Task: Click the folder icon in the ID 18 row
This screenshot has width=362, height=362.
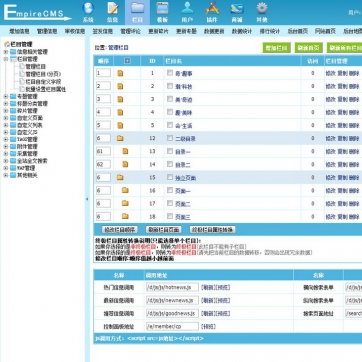Action: click(125, 216)
